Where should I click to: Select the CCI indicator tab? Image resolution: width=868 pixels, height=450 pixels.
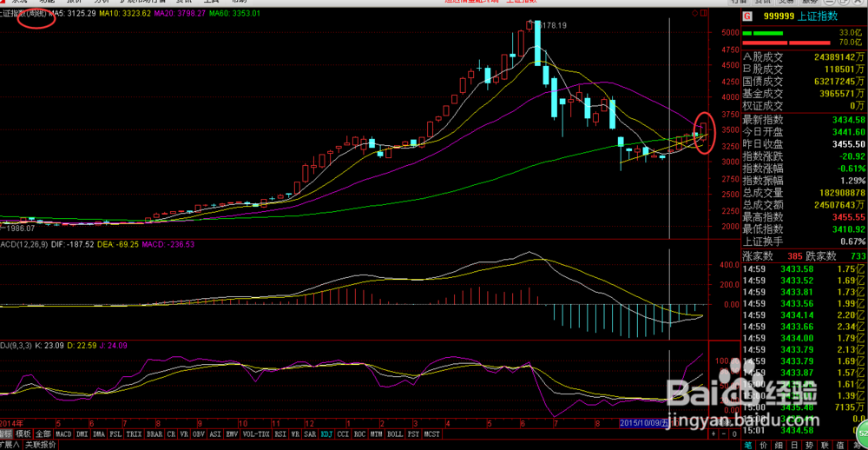pyautogui.click(x=343, y=434)
